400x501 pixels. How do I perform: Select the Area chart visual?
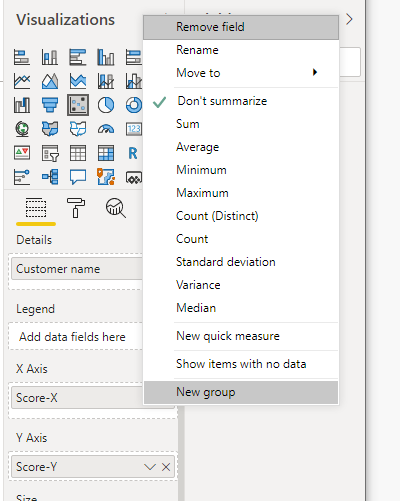coord(50,81)
